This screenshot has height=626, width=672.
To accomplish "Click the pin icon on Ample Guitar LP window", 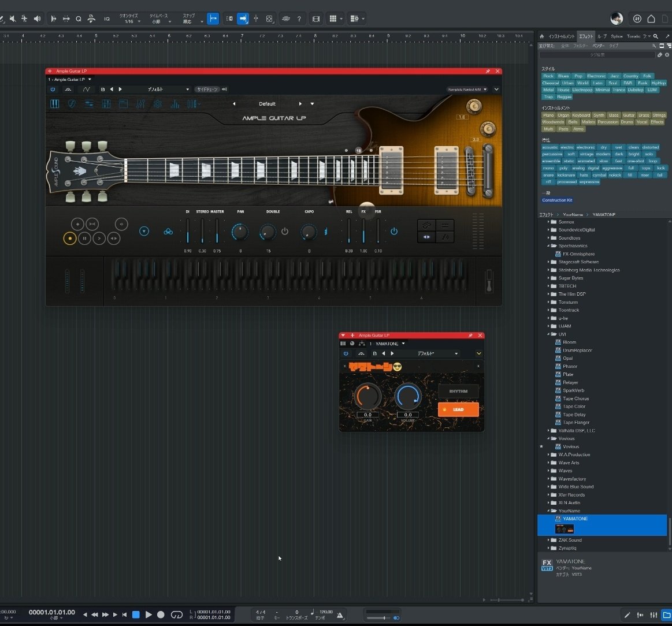I will (488, 71).
